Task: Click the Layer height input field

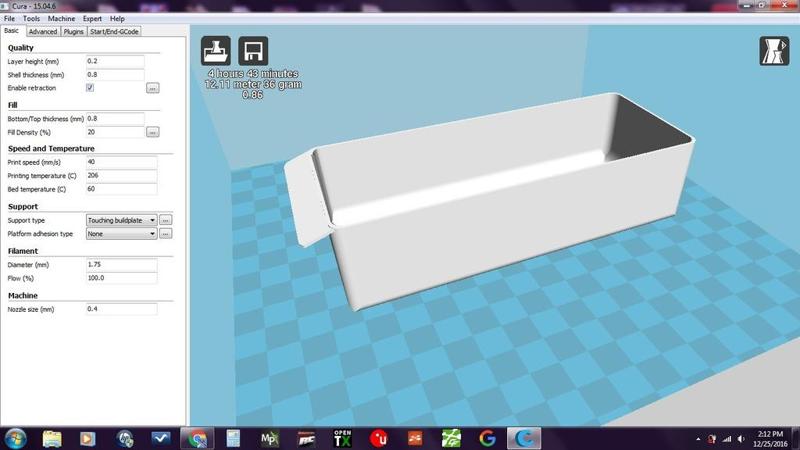Action: [x=115, y=61]
